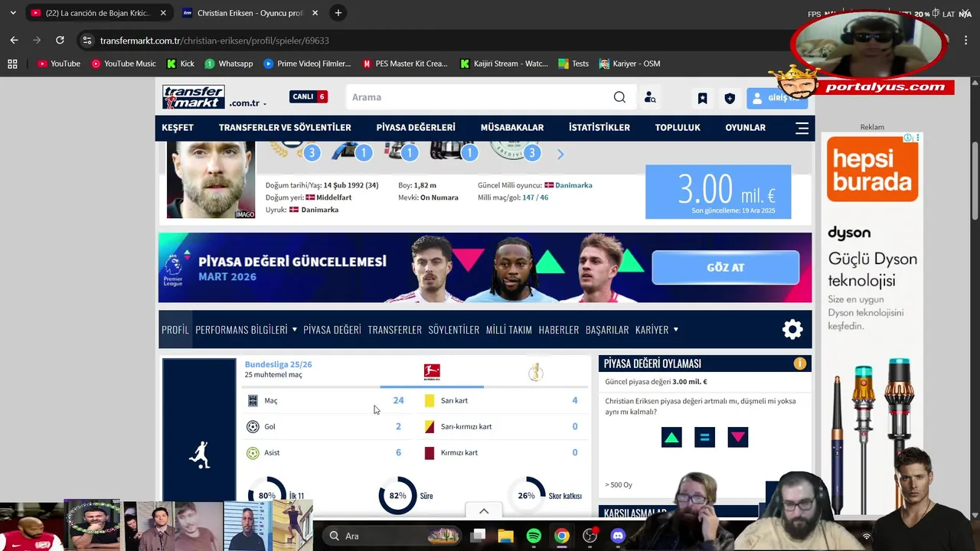Vote market value down with pink arrow
Viewport: 980px width, 551px height.
pos(738,437)
